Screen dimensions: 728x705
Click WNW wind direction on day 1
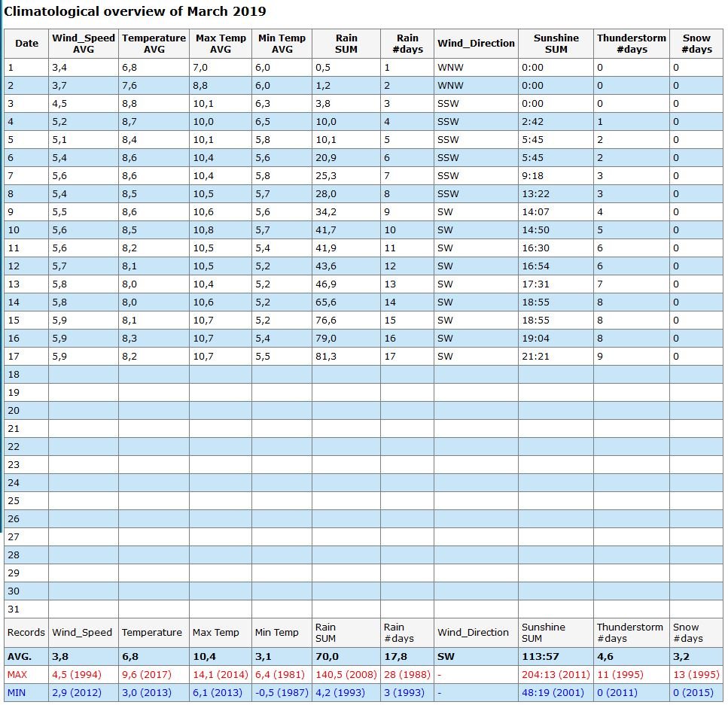point(450,68)
